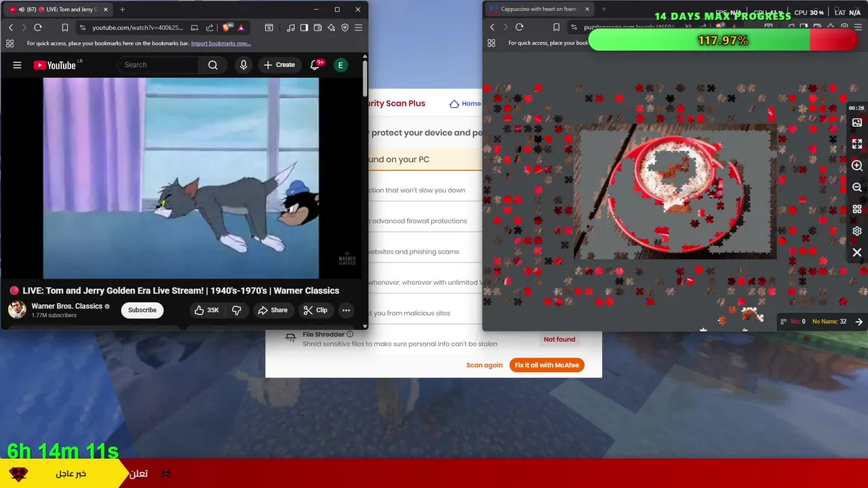Click Fix it all with McAfee button
This screenshot has height=488, width=868.
(547, 365)
